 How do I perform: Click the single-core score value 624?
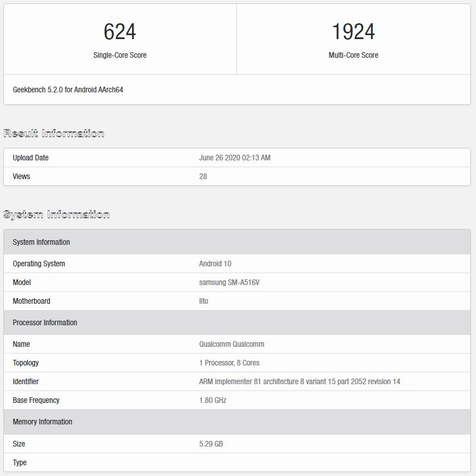120,32
